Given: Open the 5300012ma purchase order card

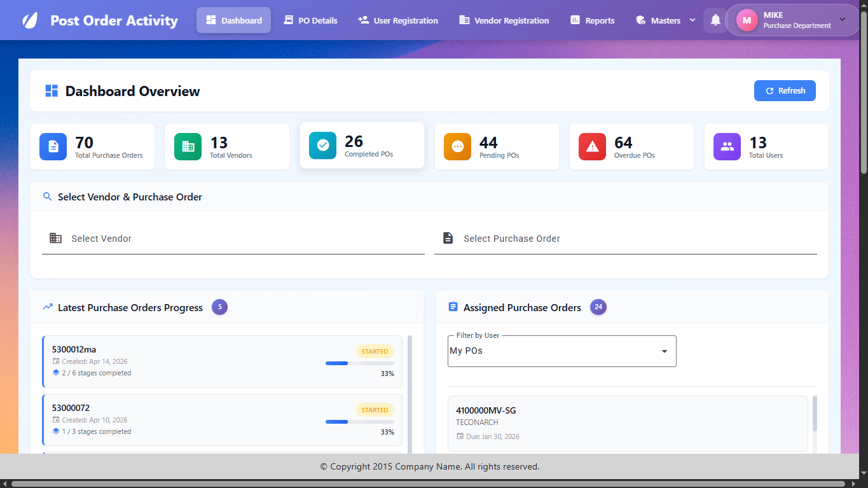Looking at the screenshot, I should pos(223,361).
